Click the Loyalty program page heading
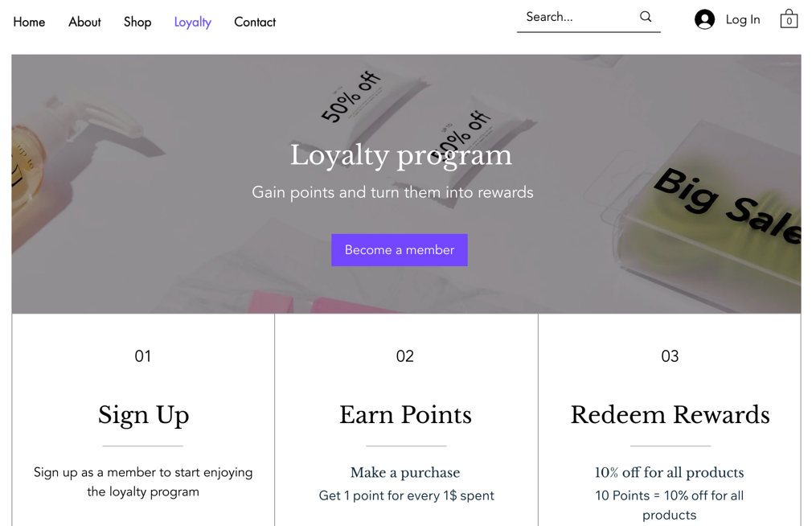Viewport: 812px width, 526px height. (402, 155)
